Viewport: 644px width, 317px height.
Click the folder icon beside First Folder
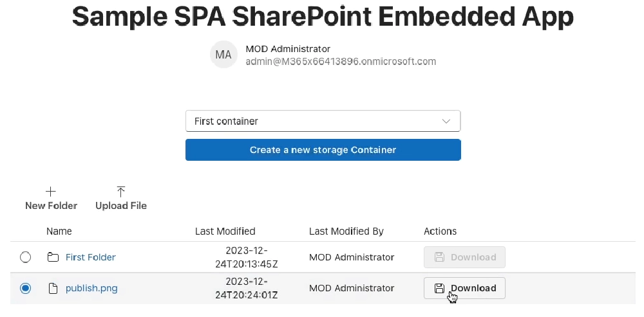click(53, 257)
